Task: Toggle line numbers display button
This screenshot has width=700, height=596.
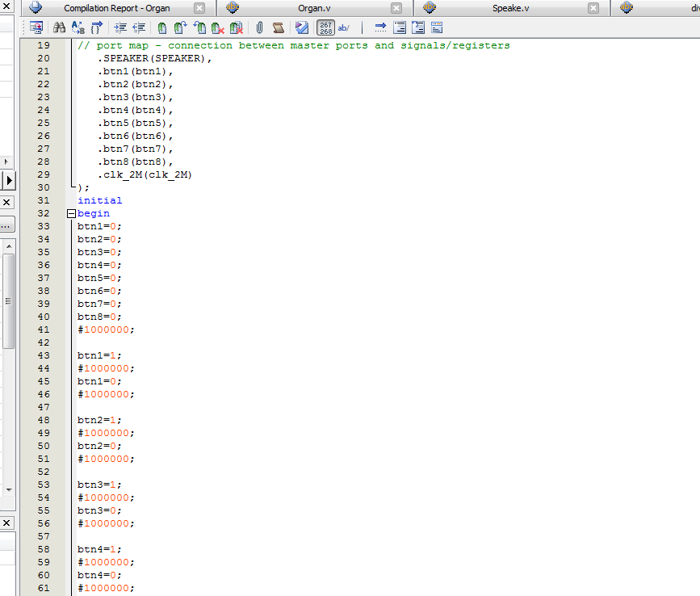Action: (x=325, y=27)
